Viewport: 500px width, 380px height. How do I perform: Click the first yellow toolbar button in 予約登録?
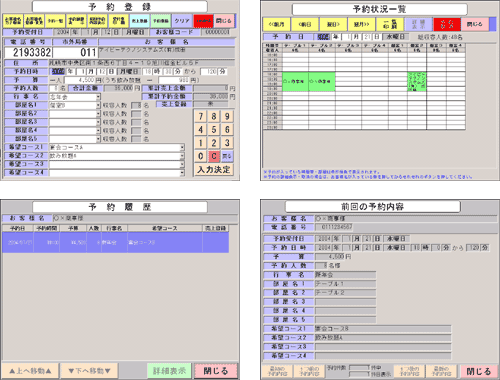[x=13, y=21]
